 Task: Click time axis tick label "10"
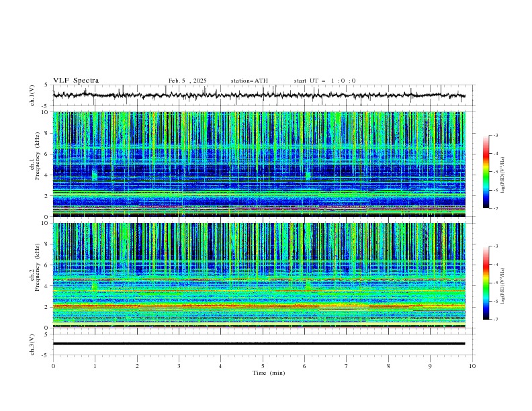click(472, 366)
